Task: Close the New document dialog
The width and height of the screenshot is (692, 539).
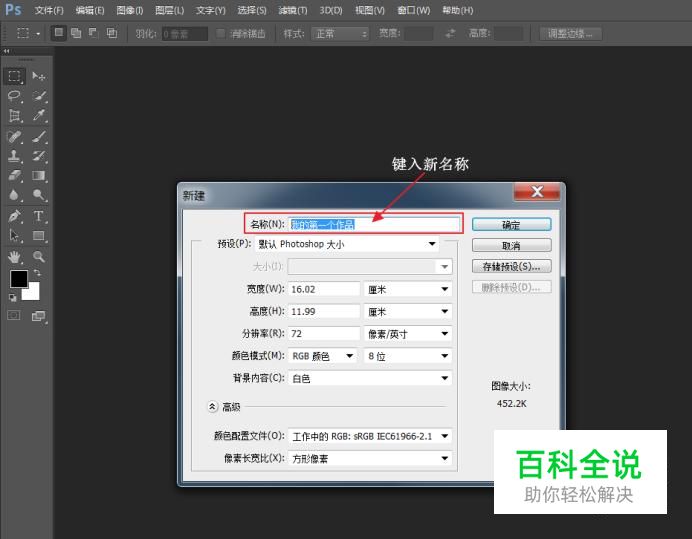Action: point(537,192)
